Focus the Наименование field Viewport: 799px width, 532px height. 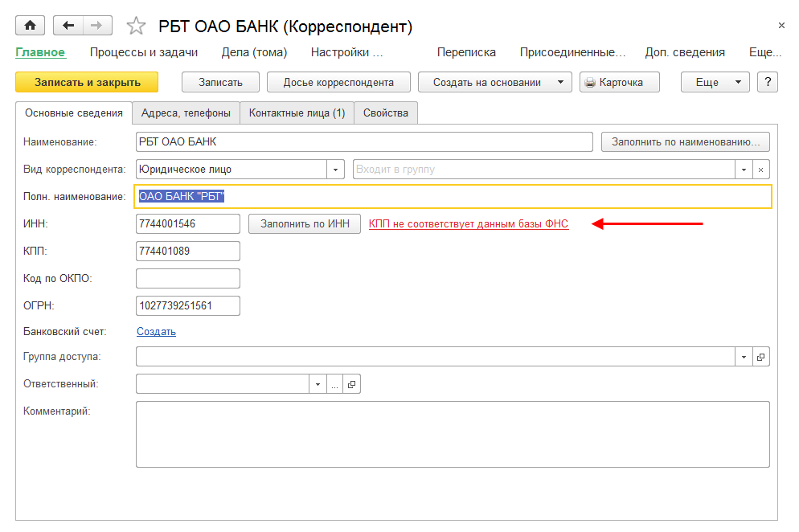click(364, 141)
